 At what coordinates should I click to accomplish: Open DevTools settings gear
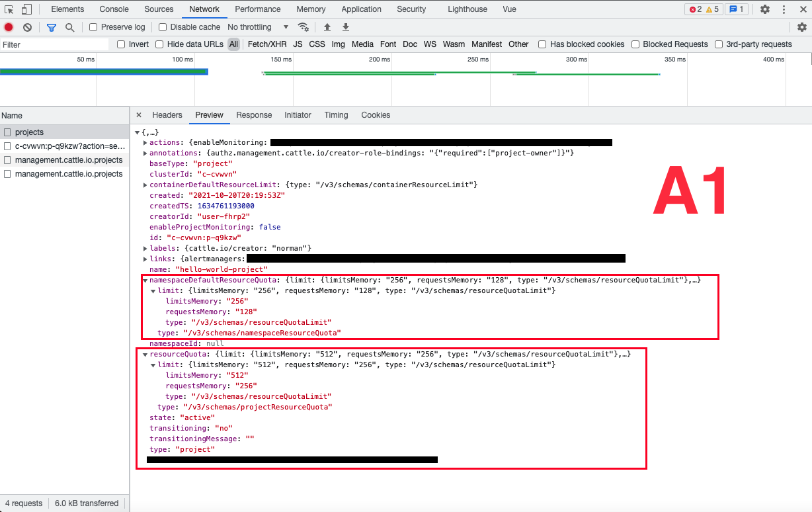pyautogui.click(x=765, y=9)
